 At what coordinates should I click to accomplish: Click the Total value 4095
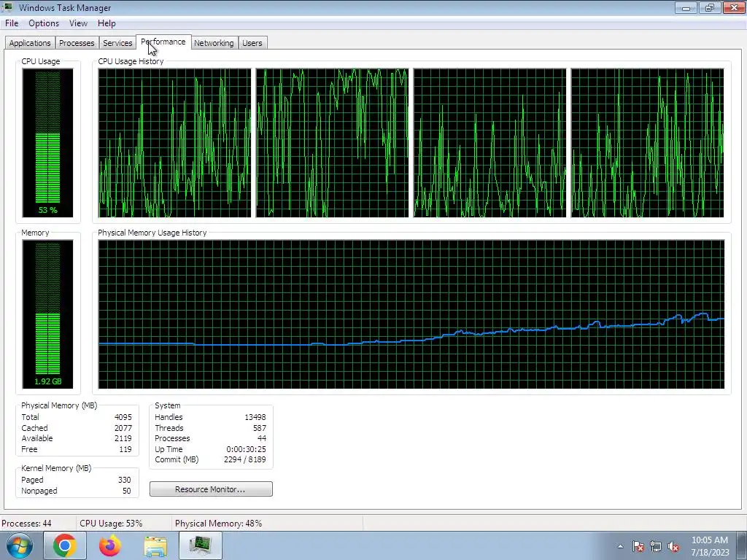(x=123, y=417)
